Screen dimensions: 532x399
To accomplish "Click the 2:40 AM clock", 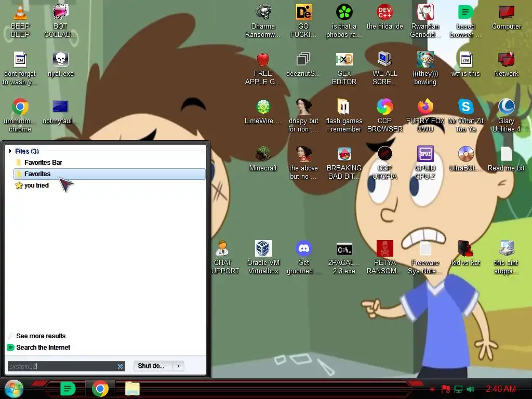I will point(501,389).
